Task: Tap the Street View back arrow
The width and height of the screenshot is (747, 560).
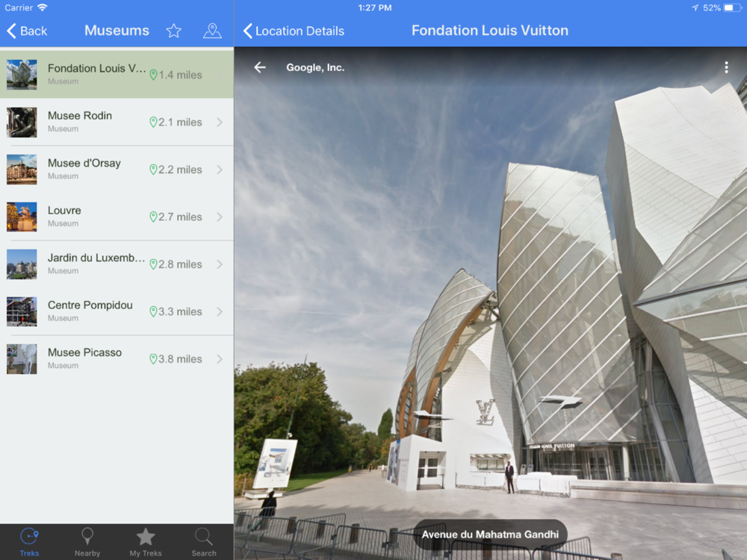Action: point(260,68)
